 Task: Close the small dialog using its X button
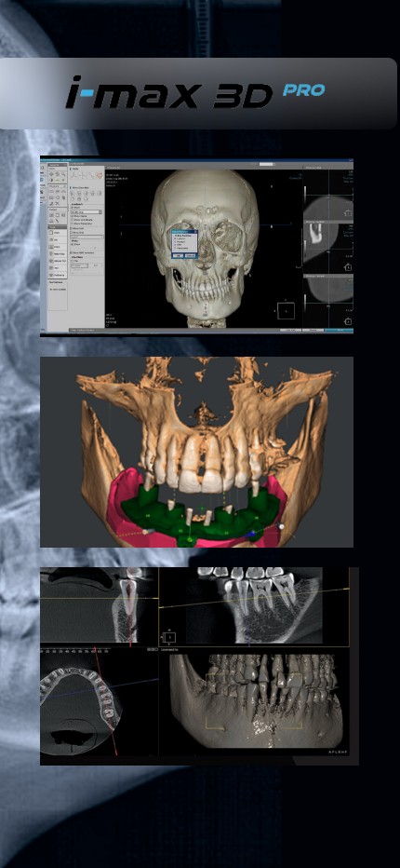(x=195, y=231)
